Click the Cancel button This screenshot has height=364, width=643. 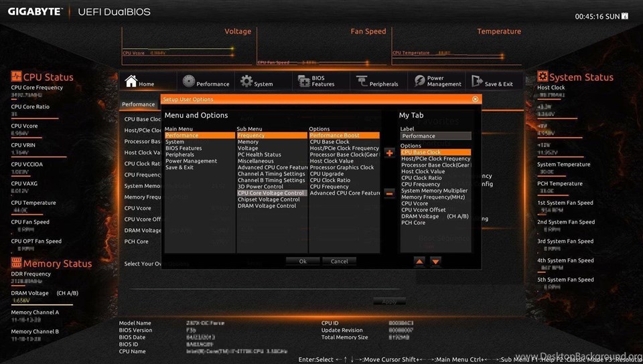[339, 261]
